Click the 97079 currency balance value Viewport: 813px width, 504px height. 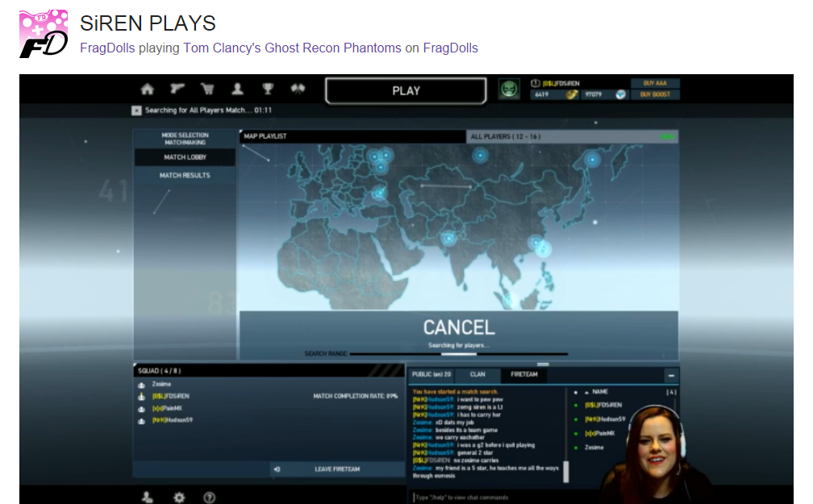(593, 94)
